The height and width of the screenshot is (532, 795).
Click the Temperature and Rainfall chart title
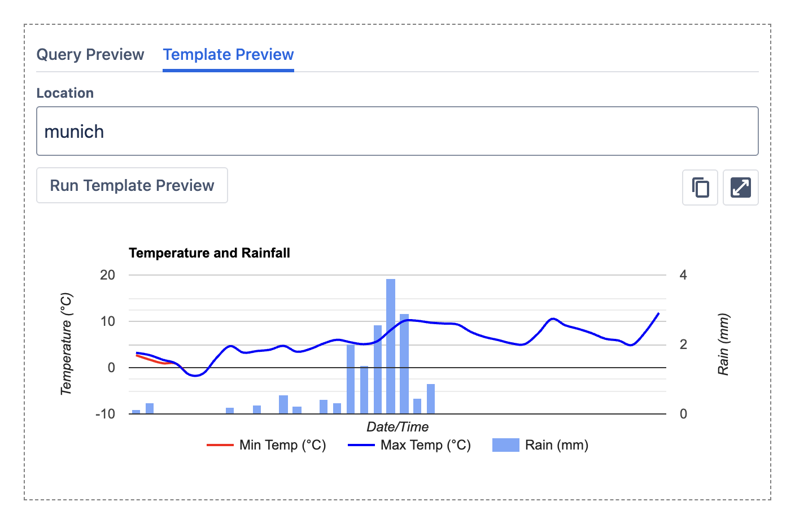pos(209,253)
